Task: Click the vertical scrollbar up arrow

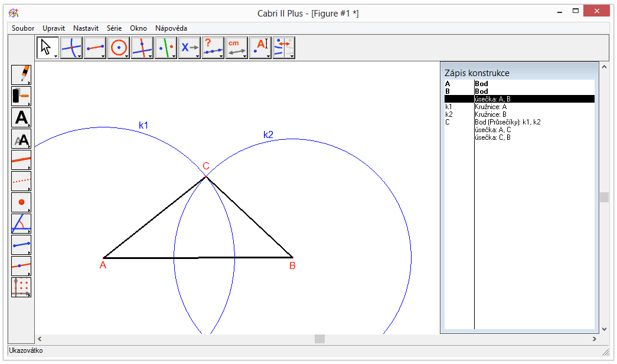Action: coord(605,67)
